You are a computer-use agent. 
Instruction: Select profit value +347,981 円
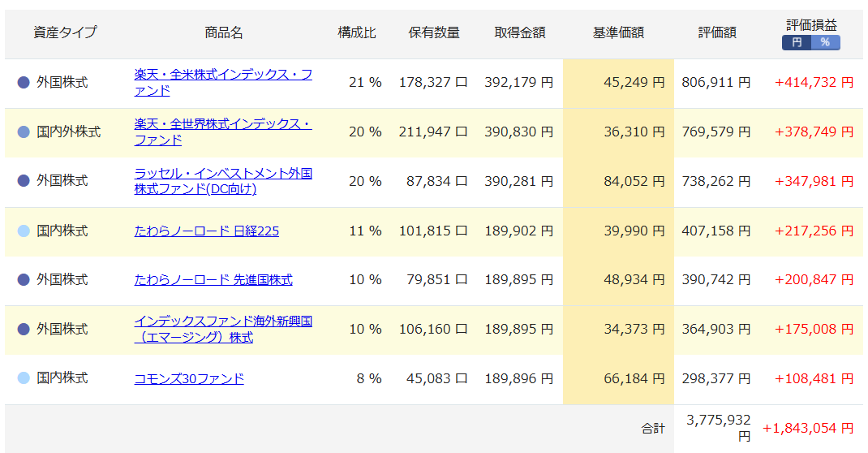814,181
